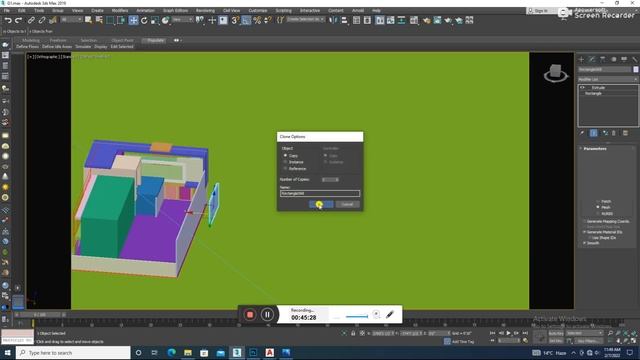Image resolution: width=640 pixels, height=360 pixels.
Task: Click the object color swatch
Action: point(636,69)
